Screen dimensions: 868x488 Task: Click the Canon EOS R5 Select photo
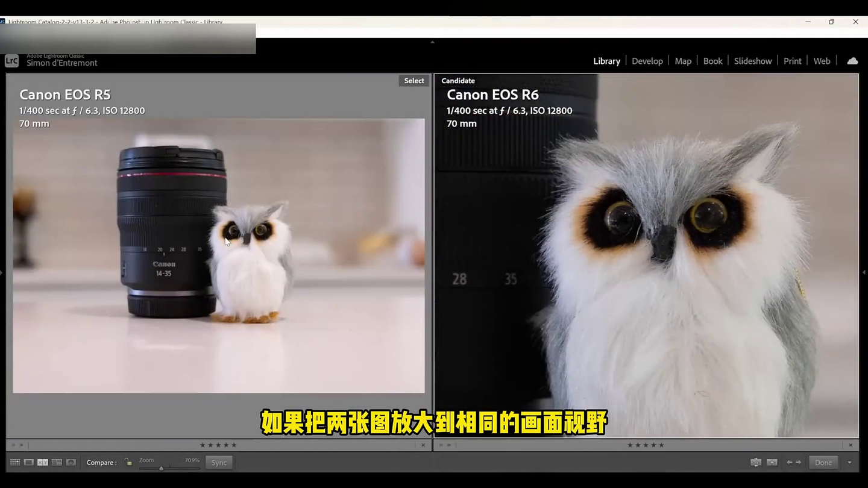pyautogui.click(x=219, y=255)
